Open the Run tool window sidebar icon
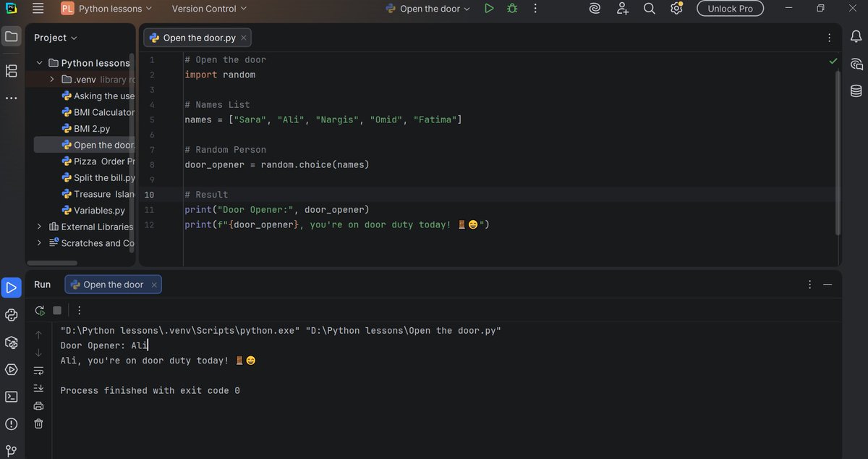Screen dimensions: 868x459 [x=11, y=287]
